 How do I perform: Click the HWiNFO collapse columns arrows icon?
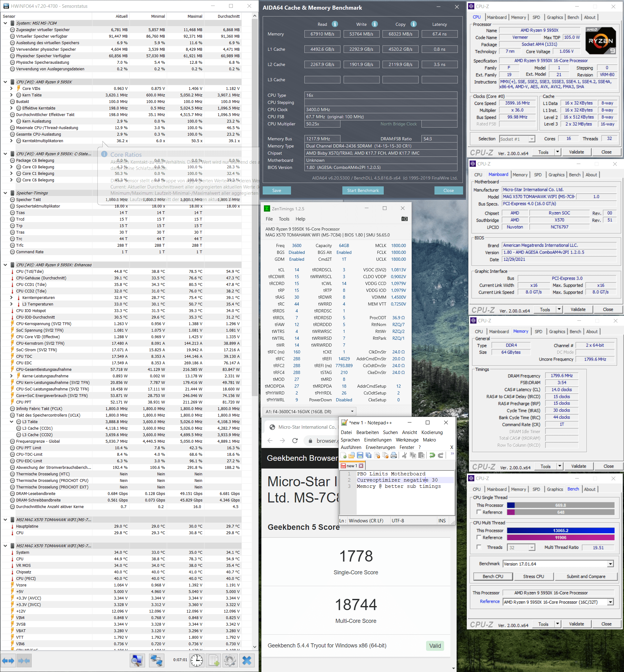click(x=23, y=660)
